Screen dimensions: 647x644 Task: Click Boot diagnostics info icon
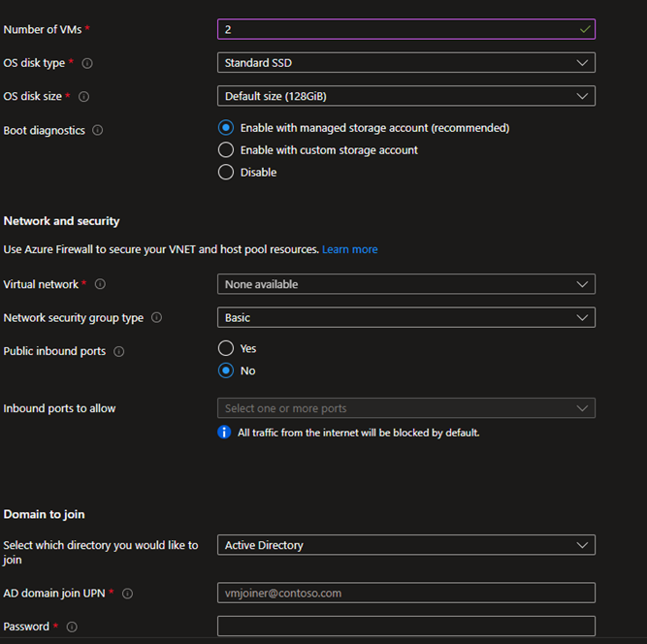tap(97, 131)
